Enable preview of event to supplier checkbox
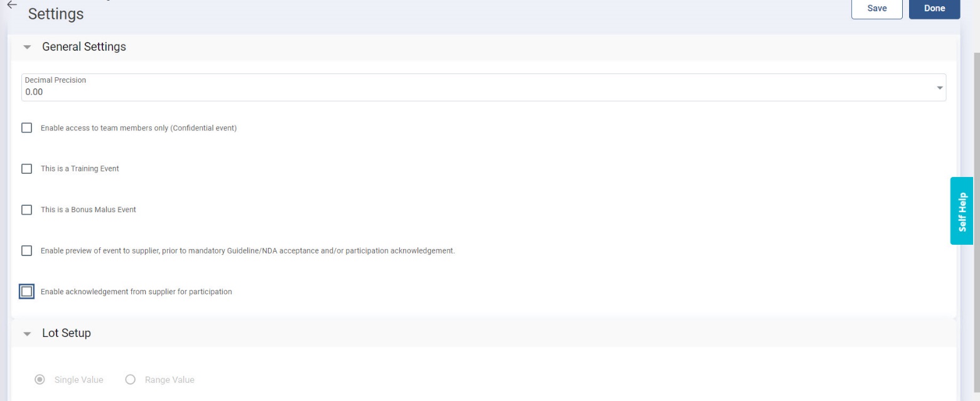980x401 pixels. [26, 251]
